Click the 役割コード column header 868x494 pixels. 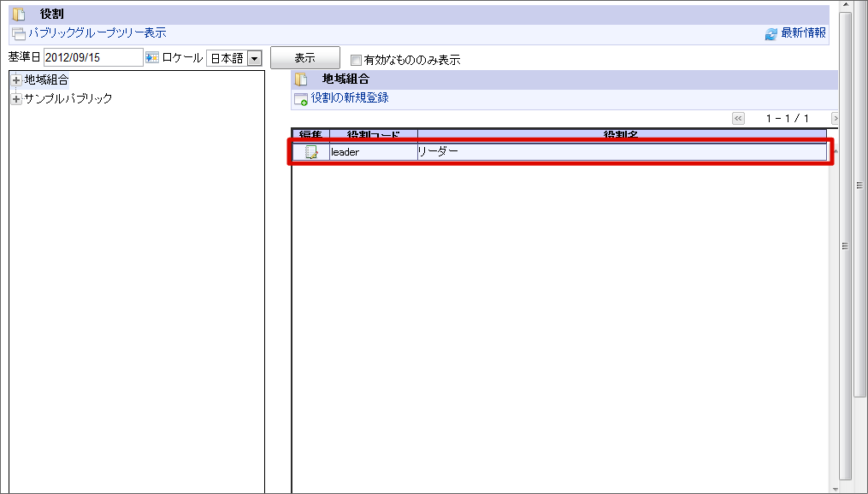point(374,134)
